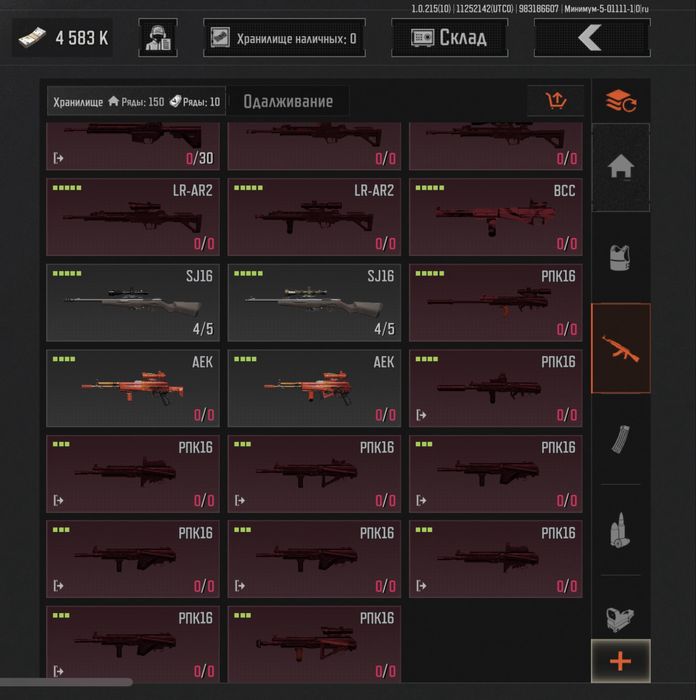This screenshot has height=700, width=696.
Task: Open the Склад warehouse button
Action: (450, 38)
